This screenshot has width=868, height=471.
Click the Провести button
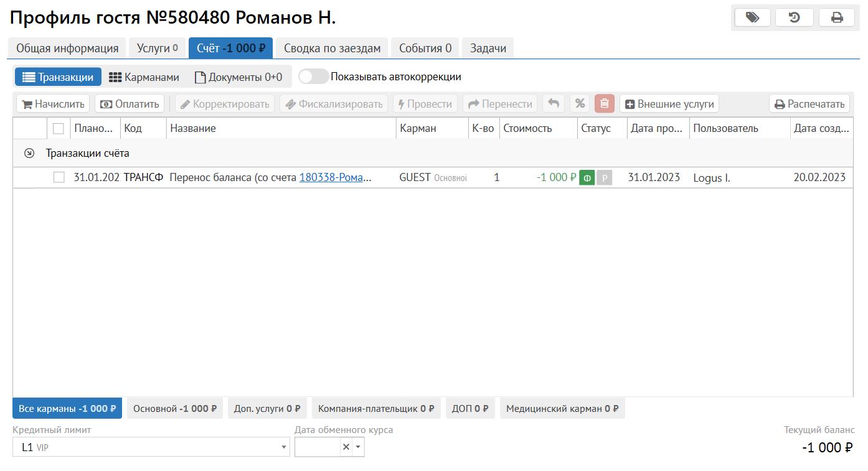(425, 104)
